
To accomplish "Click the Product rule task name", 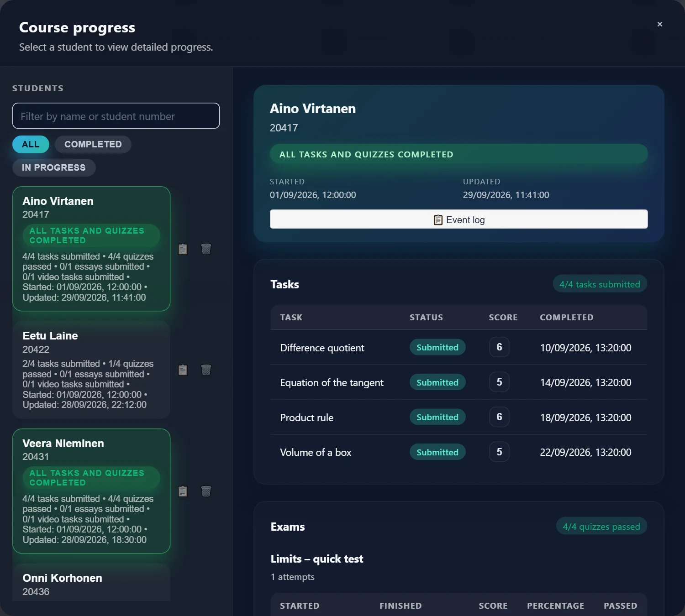I will point(306,418).
